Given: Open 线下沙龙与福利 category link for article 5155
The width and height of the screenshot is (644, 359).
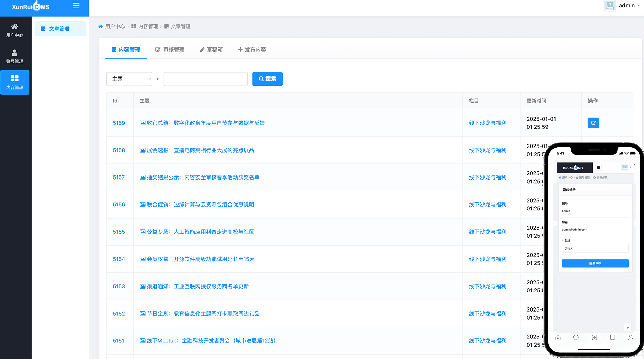Looking at the screenshot, I should coord(488,232).
